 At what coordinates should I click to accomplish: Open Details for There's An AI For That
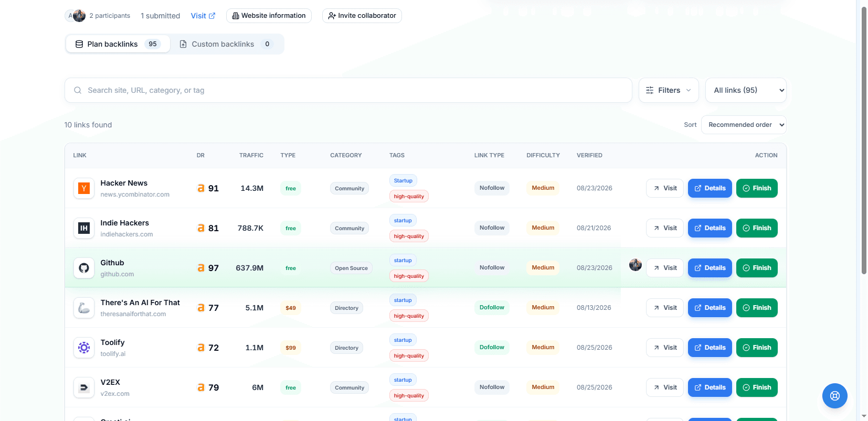(710, 308)
